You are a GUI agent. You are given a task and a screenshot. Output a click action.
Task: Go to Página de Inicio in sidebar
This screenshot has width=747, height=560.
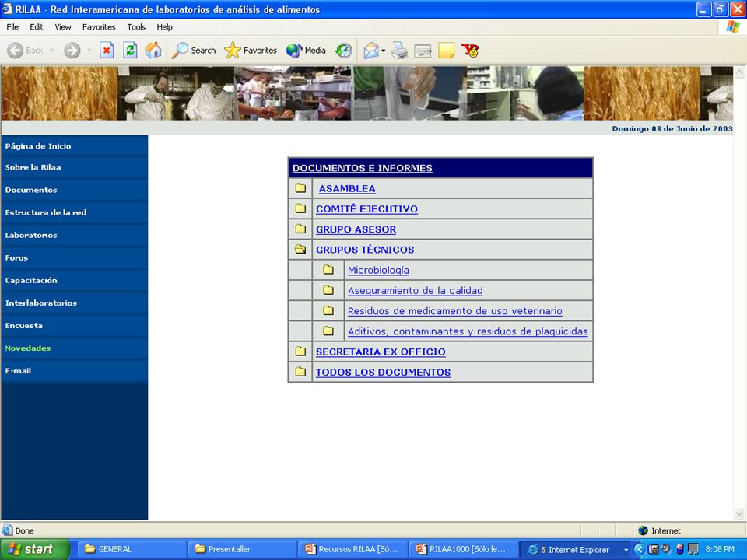click(x=38, y=146)
